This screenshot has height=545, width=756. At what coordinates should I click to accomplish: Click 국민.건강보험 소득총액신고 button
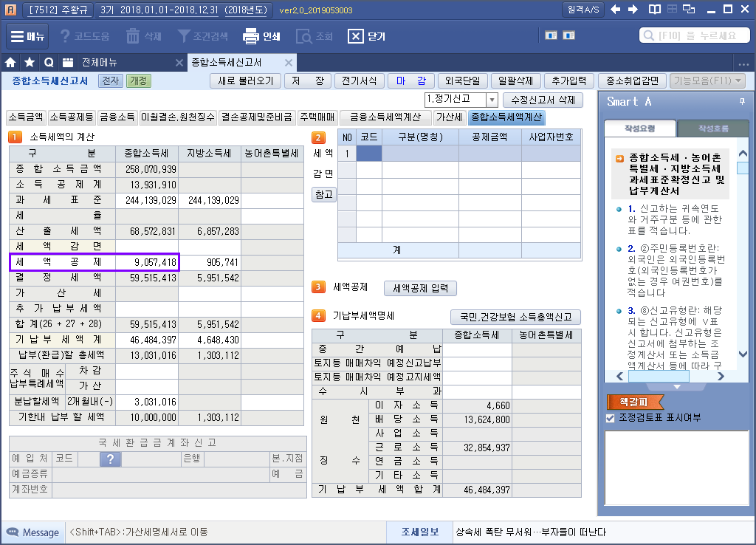tap(515, 317)
